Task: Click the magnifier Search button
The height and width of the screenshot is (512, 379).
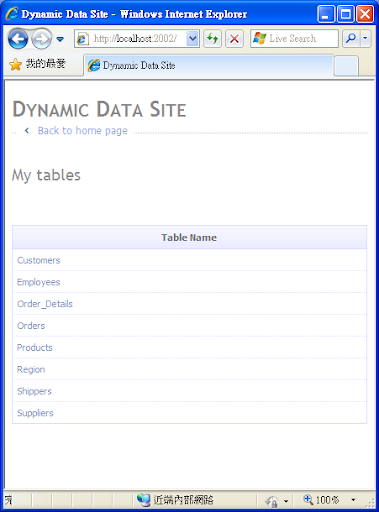Action: point(351,39)
